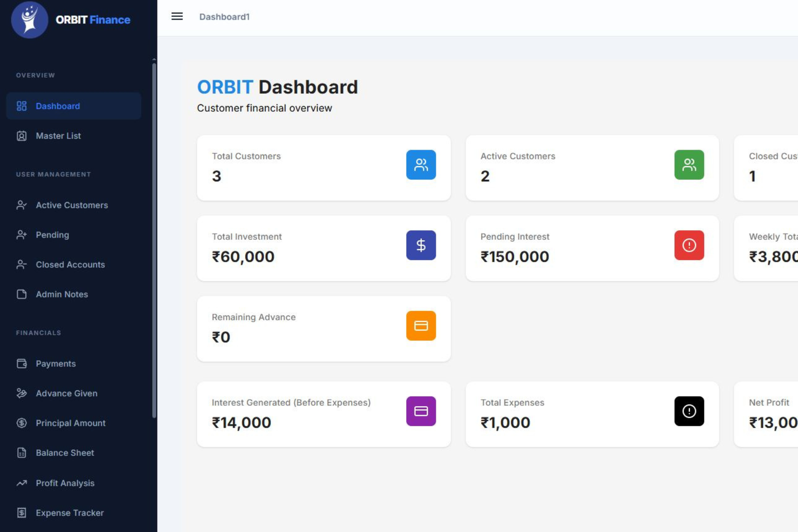Click the red Pending Interest alert icon

click(x=689, y=245)
